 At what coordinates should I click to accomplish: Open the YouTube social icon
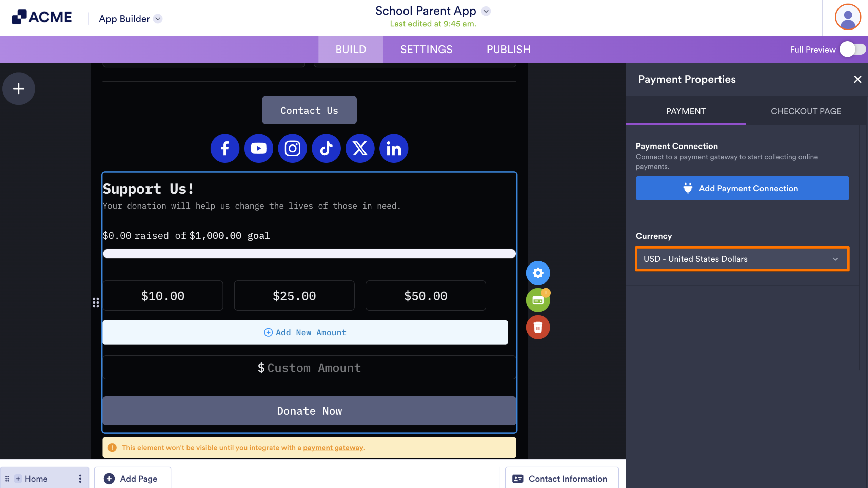(x=259, y=149)
